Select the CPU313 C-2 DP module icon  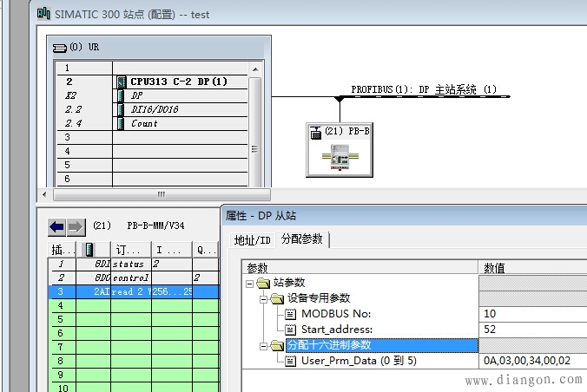121,82
